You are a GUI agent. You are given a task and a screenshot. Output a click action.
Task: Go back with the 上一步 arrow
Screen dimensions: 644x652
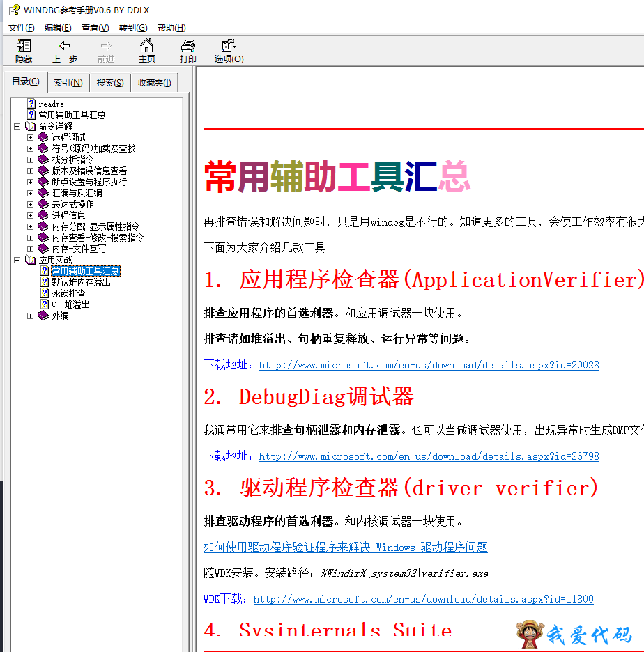(65, 45)
